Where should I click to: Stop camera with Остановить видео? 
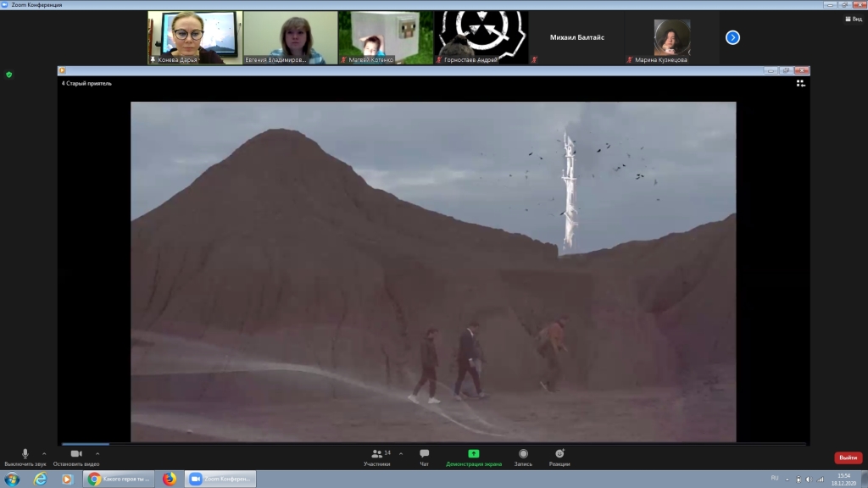tap(76, 457)
